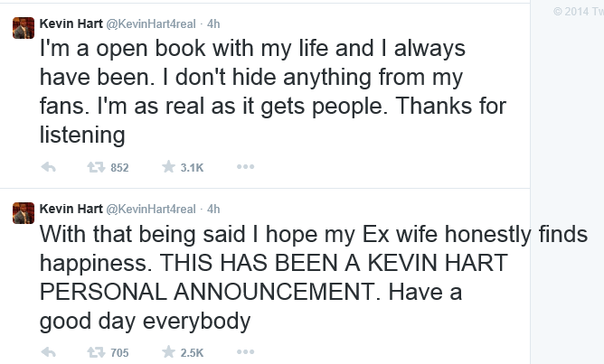The height and width of the screenshot is (364, 604).
Task: Click the 4h timestamp on second tweet
Action: pos(214,209)
